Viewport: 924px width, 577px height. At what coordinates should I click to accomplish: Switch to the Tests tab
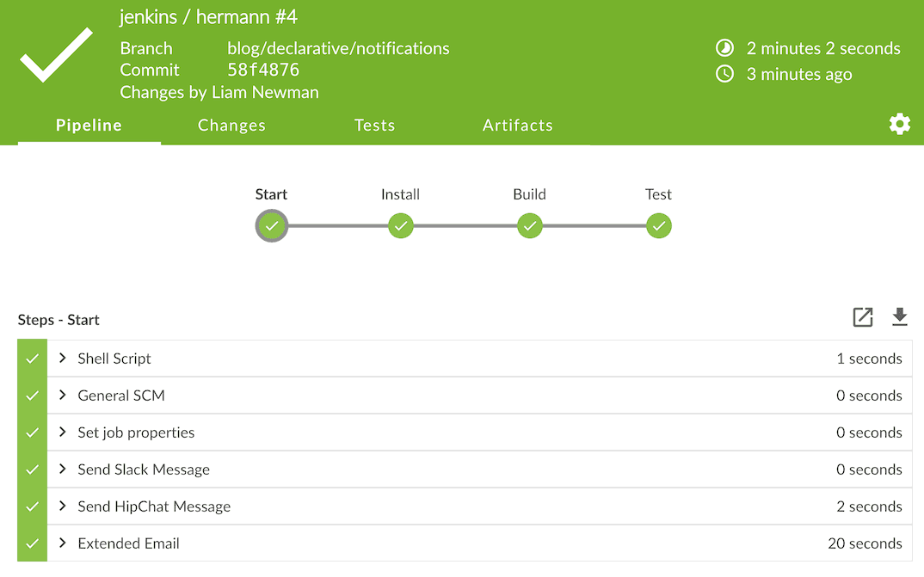[x=374, y=125]
